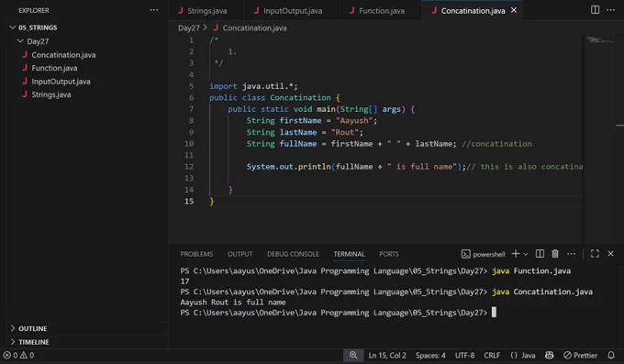Click "public class Concatination" on line 6
Viewport: 624px width, 364px height.
point(270,98)
